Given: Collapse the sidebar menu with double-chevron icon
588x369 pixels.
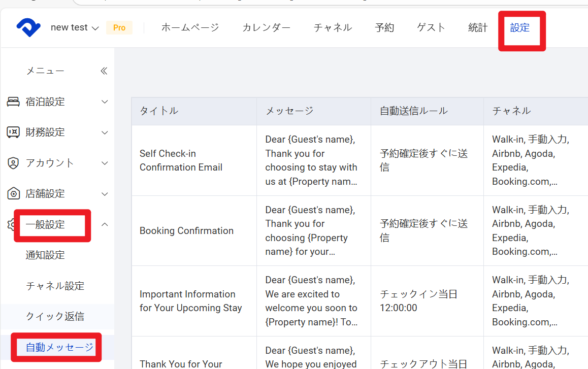Looking at the screenshot, I should [104, 71].
